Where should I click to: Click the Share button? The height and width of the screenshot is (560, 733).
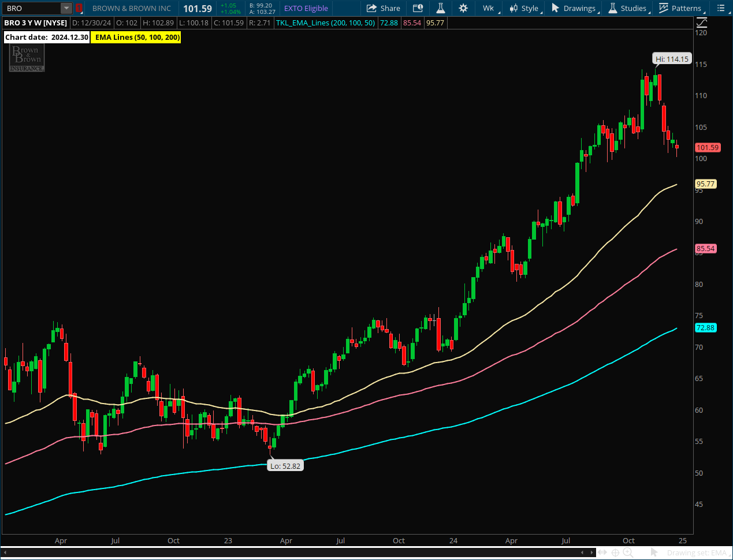(x=384, y=8)
